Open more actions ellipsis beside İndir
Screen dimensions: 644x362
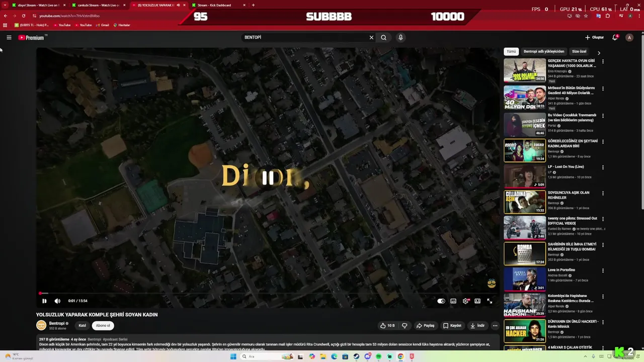[x=495, y=325]
